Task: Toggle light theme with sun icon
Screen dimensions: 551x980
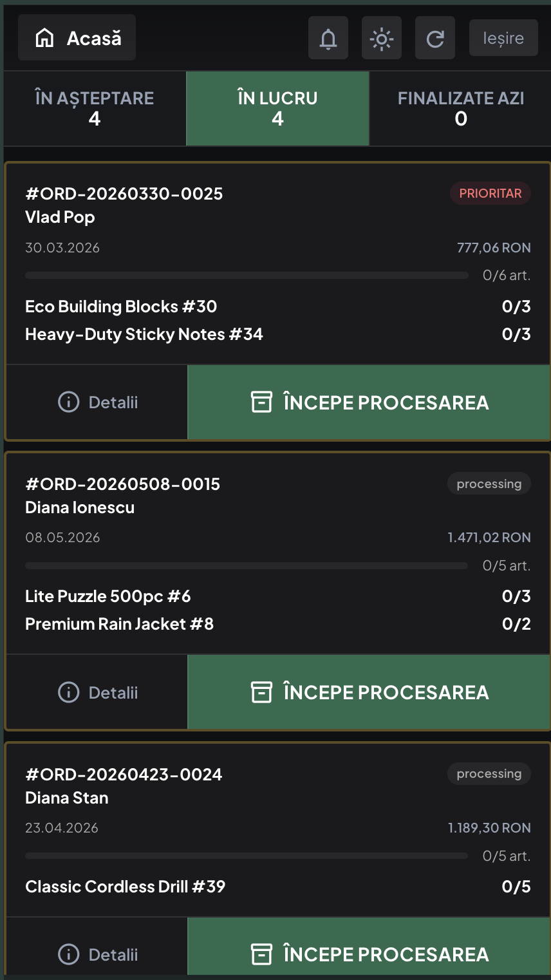Action: pos(382,39)
